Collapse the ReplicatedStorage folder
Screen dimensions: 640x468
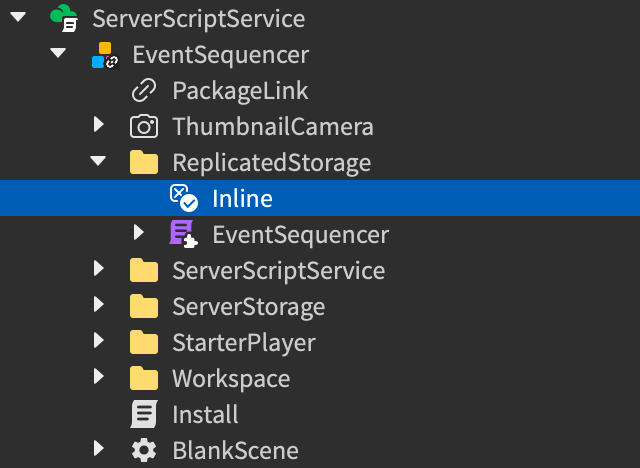(98, 163)
